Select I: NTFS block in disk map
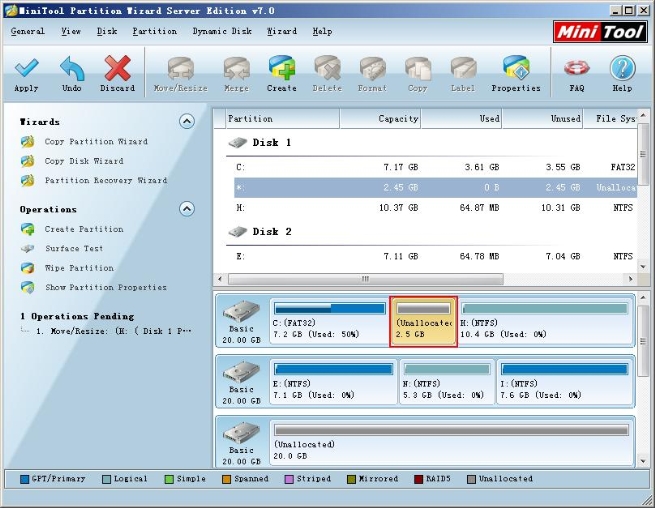Viewport: 655px width, 508px height. (x=564, y=381)
